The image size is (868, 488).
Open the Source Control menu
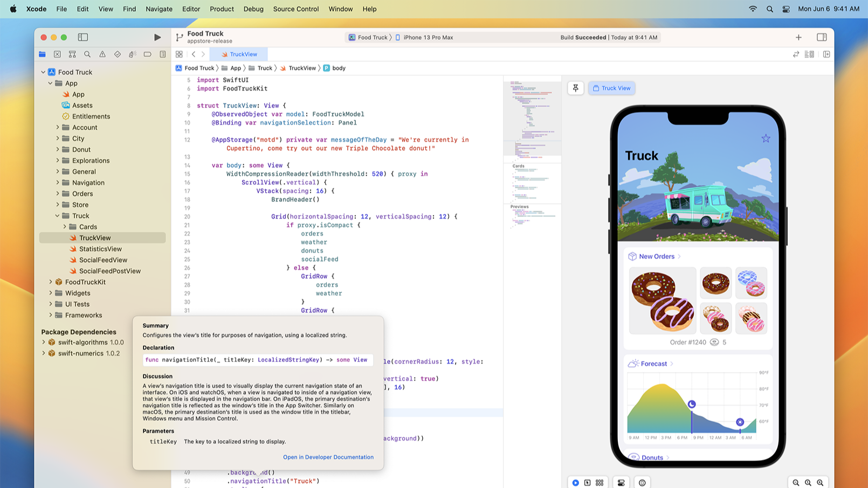pos(296,9)
